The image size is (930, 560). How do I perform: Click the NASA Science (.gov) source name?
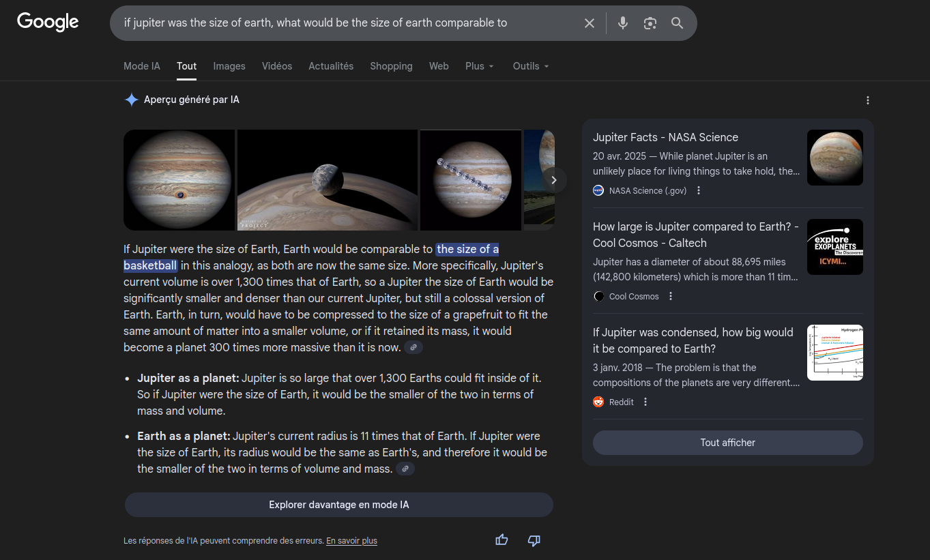[648, 191]
